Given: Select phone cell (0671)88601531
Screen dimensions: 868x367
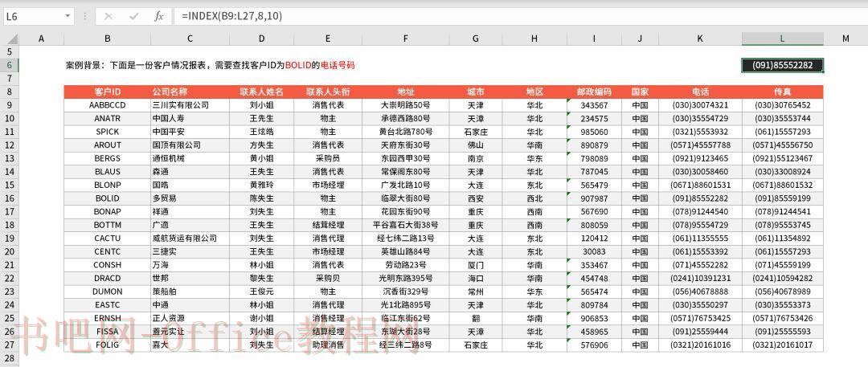Looking at the screenshot, I should point(700,185).
